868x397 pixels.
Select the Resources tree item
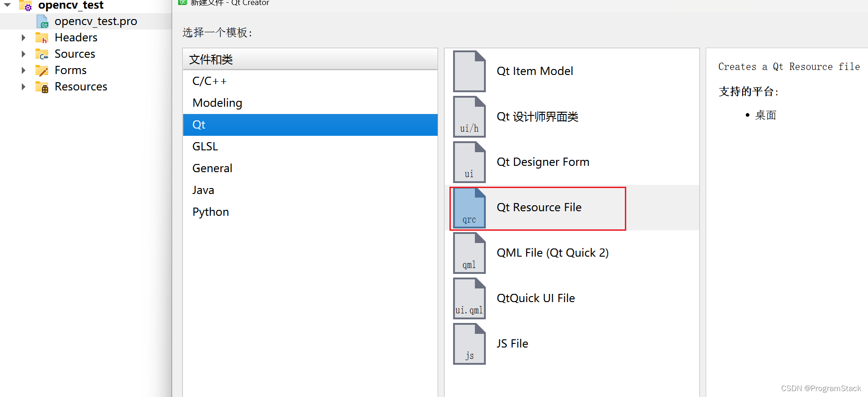(81, 87)
